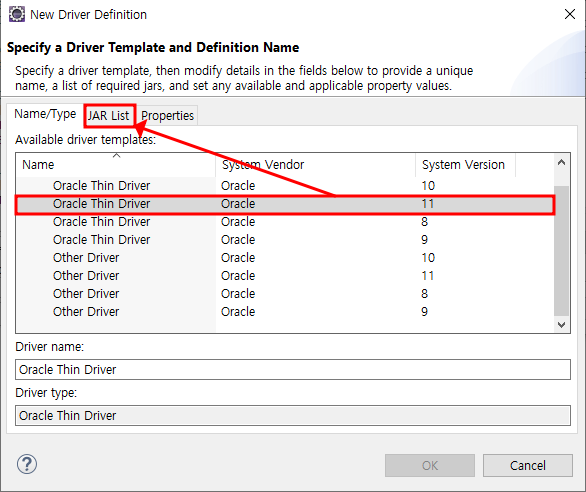Click Oracle vendor cell in version 11 Thin Driver row

coord(238,204)
